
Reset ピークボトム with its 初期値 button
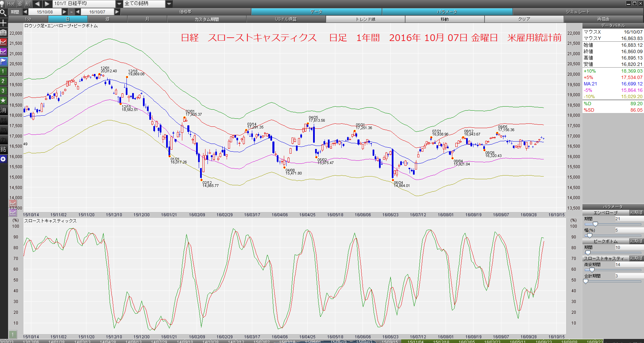pyautogui.click(x=636, y=241)
